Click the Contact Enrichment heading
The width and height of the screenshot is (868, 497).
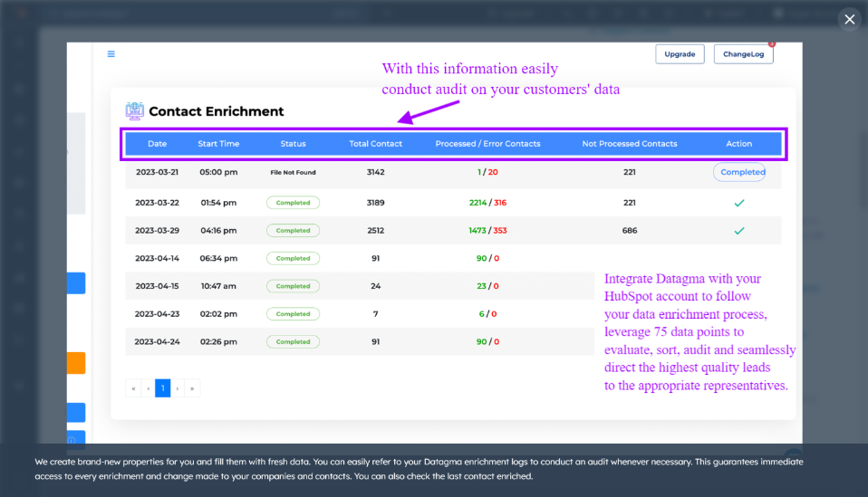point(217,111)
